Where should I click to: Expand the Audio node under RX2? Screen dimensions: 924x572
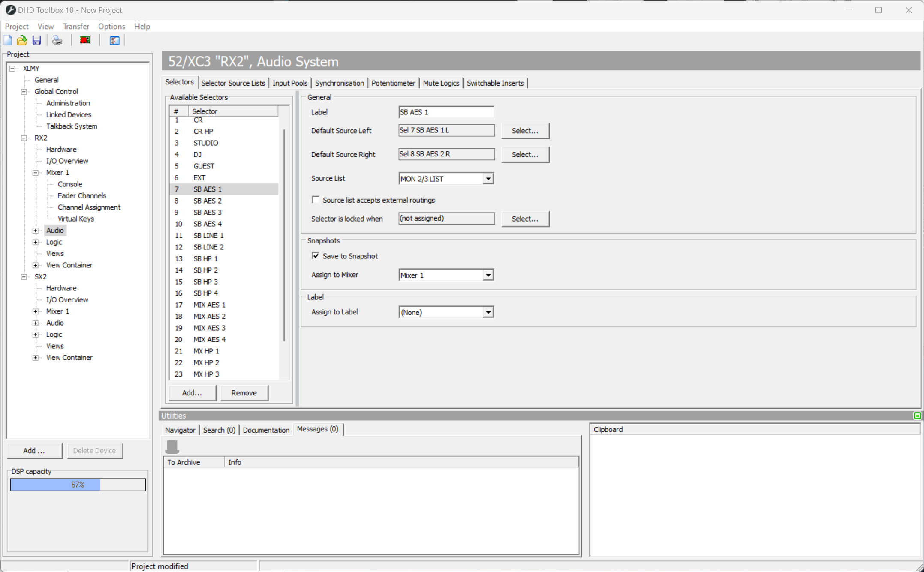click(x=36, y=230)
